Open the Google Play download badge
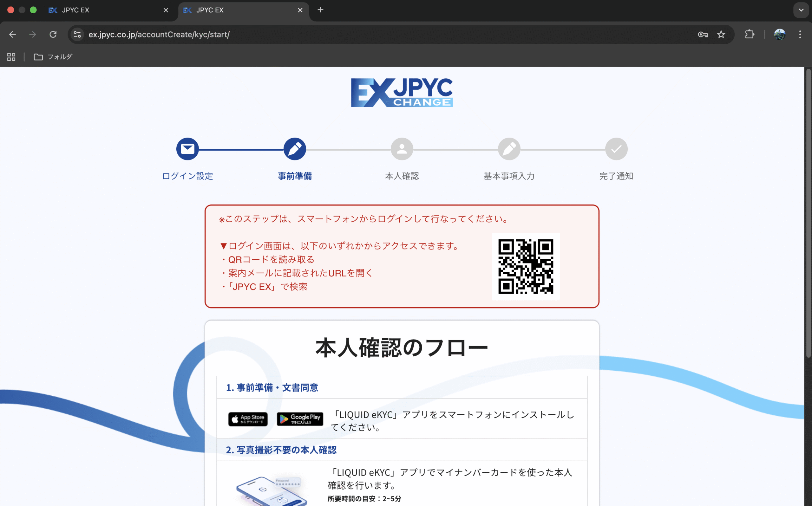 click(300, 419)
